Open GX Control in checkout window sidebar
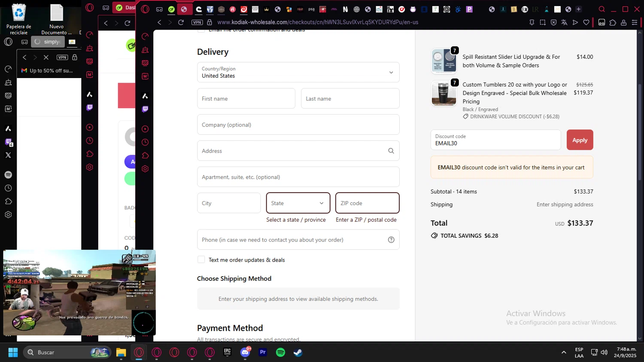 [145, 36]
